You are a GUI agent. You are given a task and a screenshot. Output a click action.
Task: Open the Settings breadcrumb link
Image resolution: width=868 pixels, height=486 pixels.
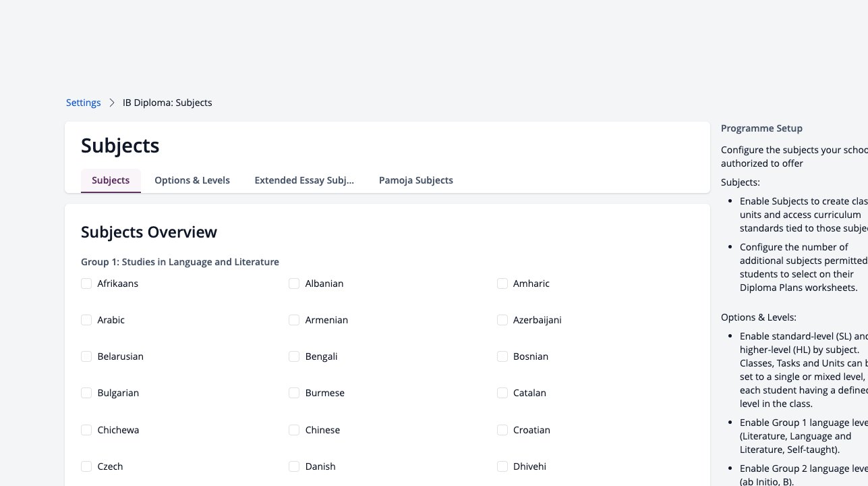tap(83, 103)
